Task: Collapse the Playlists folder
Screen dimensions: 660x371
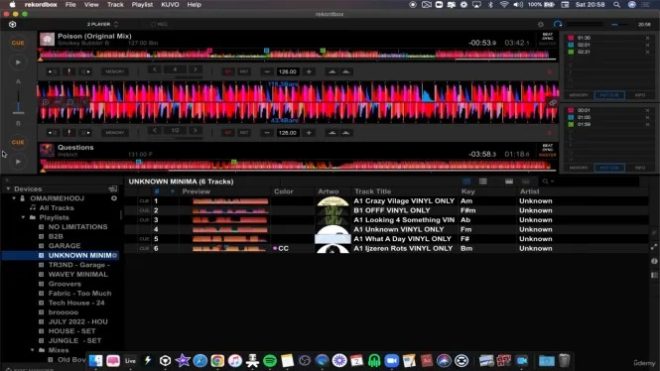Action: point(24,218)
